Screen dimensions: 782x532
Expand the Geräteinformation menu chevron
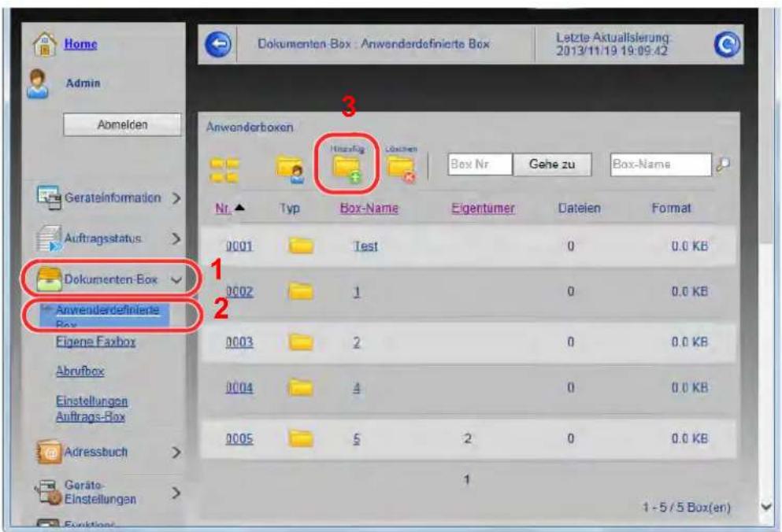176,198
